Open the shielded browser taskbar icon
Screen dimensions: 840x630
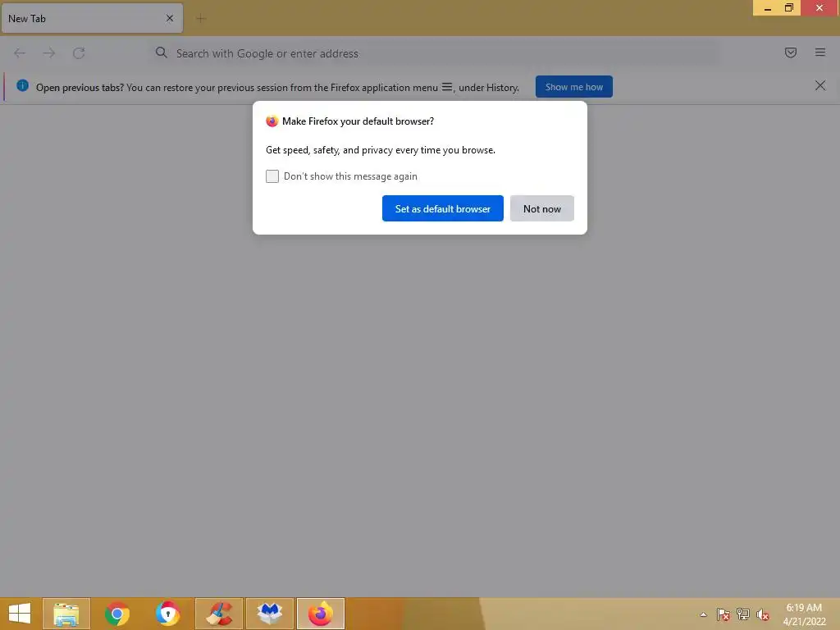(x=167, y=614)
